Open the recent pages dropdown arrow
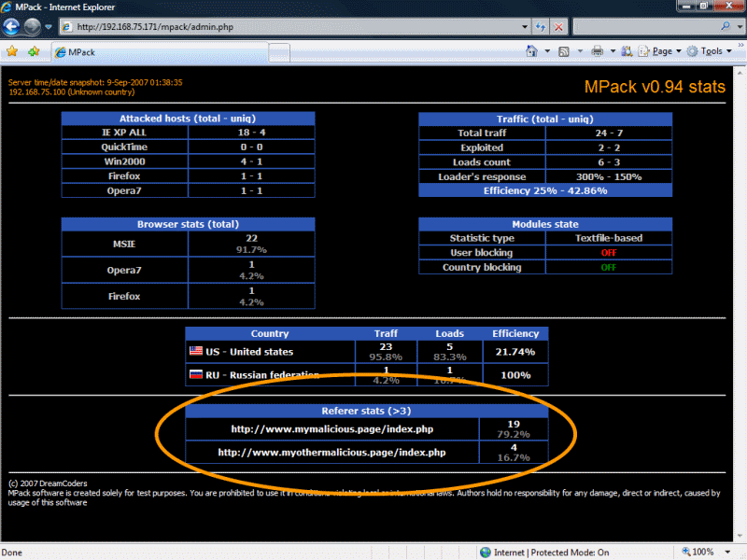747x560 pixels. [49, 27]
